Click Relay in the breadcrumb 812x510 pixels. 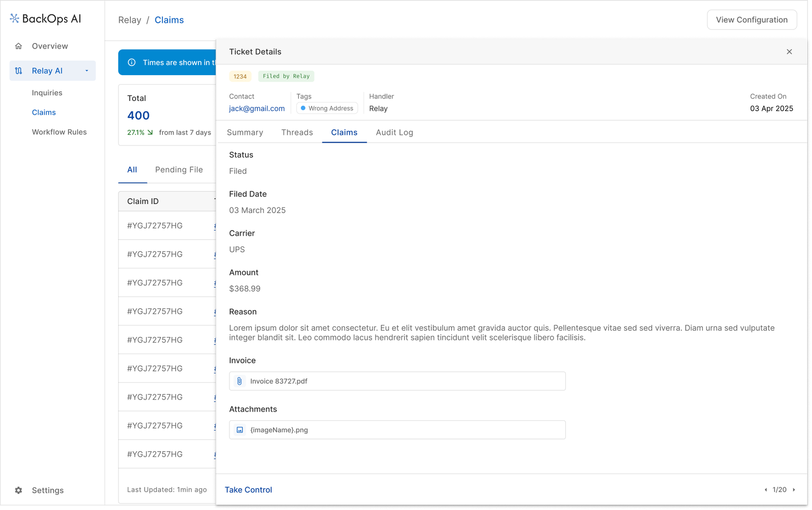tap(129, 20)
